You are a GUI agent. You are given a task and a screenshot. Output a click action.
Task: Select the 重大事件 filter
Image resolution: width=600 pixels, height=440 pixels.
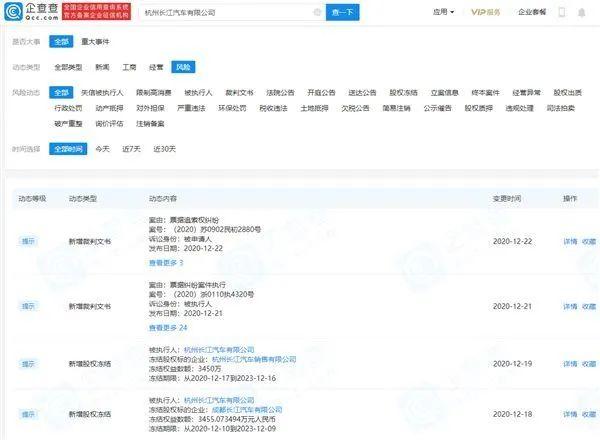pyautogui.click(x=95, y=41)
